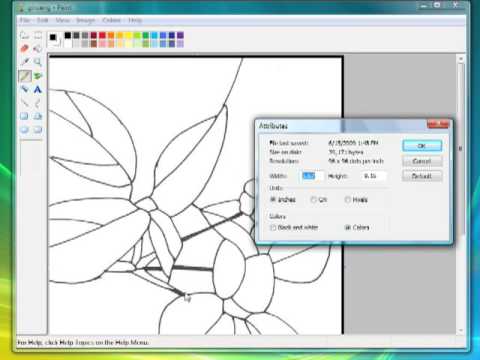Choose the Curve tool
Image resolution: width=480 pixels, height=360 pixels.
tap(38, 103)
